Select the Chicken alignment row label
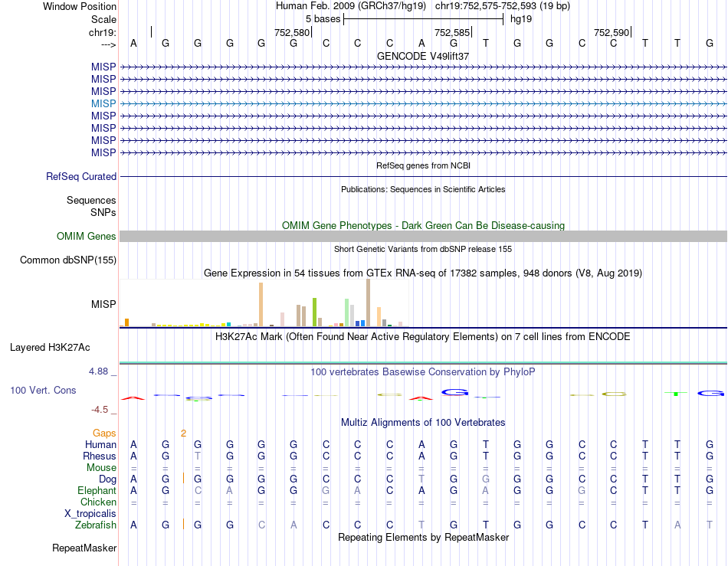 (x=98, y=502)
